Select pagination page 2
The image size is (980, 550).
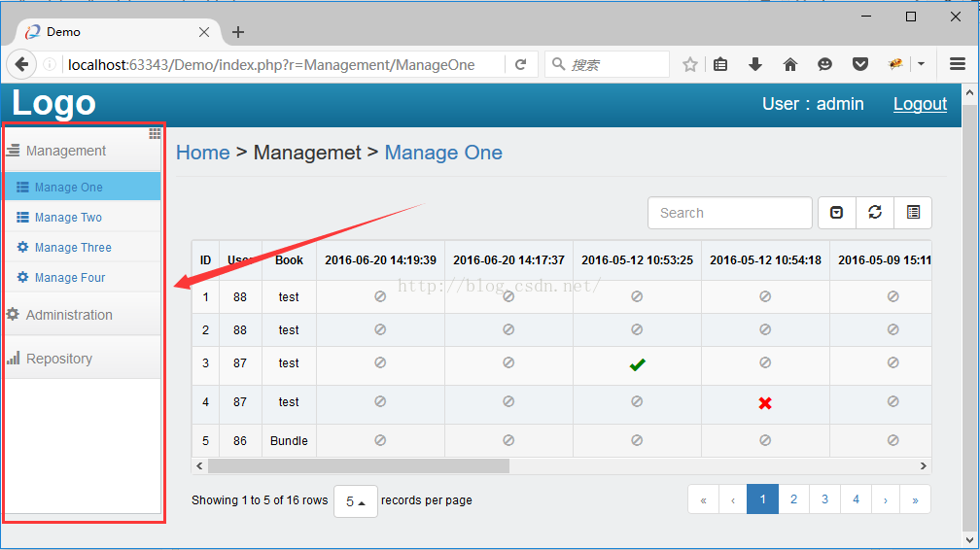tap(793, 499)
